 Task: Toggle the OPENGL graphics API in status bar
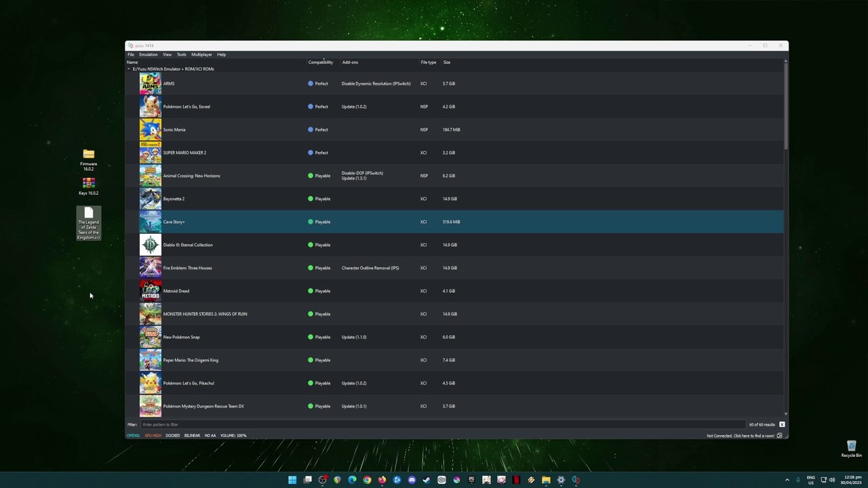coord(133,436)
